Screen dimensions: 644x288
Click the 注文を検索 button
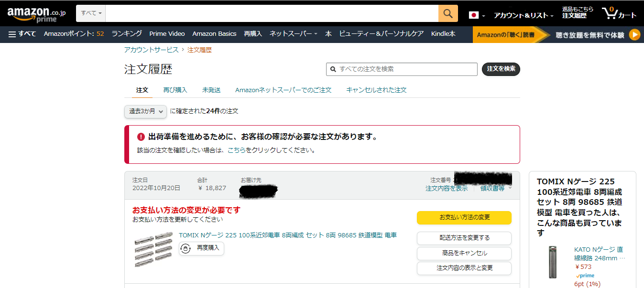[501, 69]
